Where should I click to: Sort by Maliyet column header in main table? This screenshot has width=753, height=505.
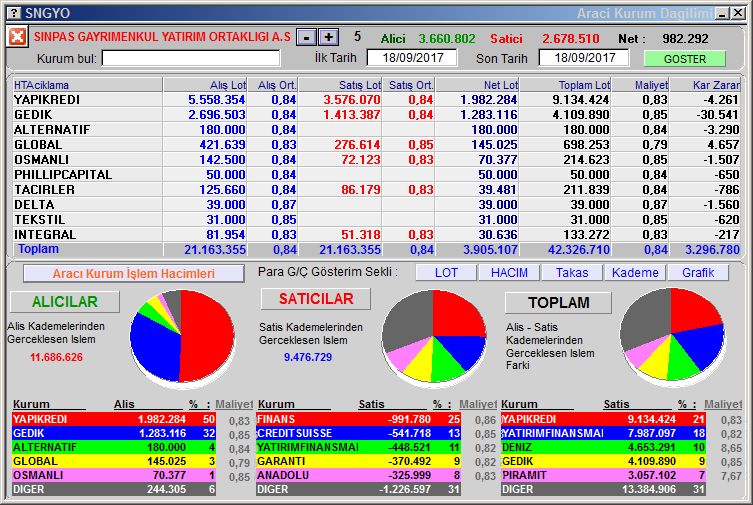(x=640, y=85)
